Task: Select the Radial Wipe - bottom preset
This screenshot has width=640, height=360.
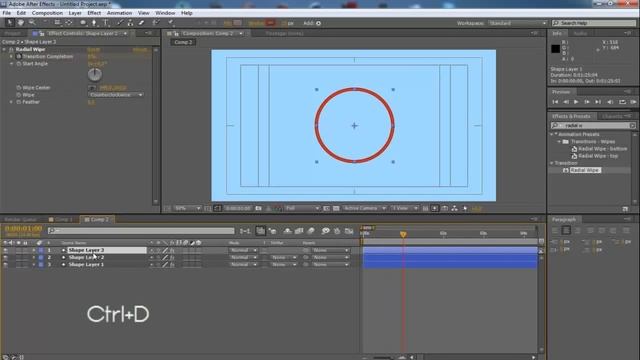Action: [602, 149]
